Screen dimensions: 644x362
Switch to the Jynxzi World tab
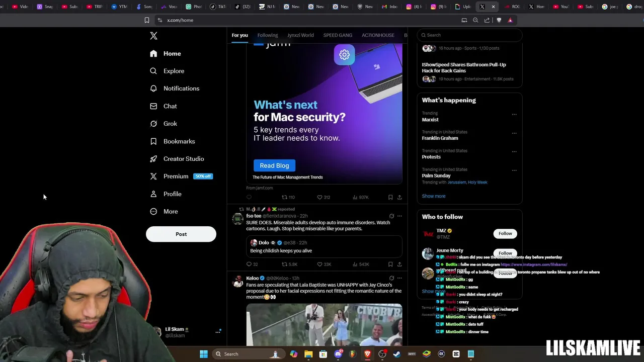click(x=300, y=35)
